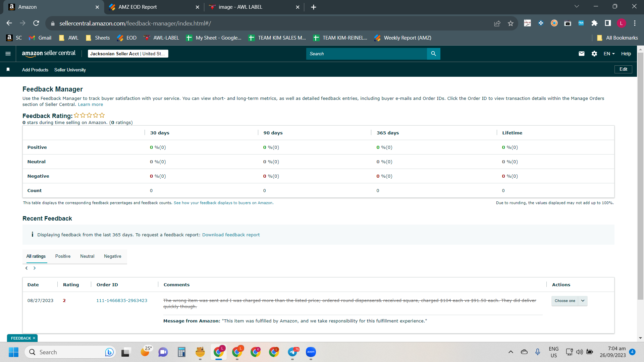Open the Gmail bookmark

click(40, 38)
